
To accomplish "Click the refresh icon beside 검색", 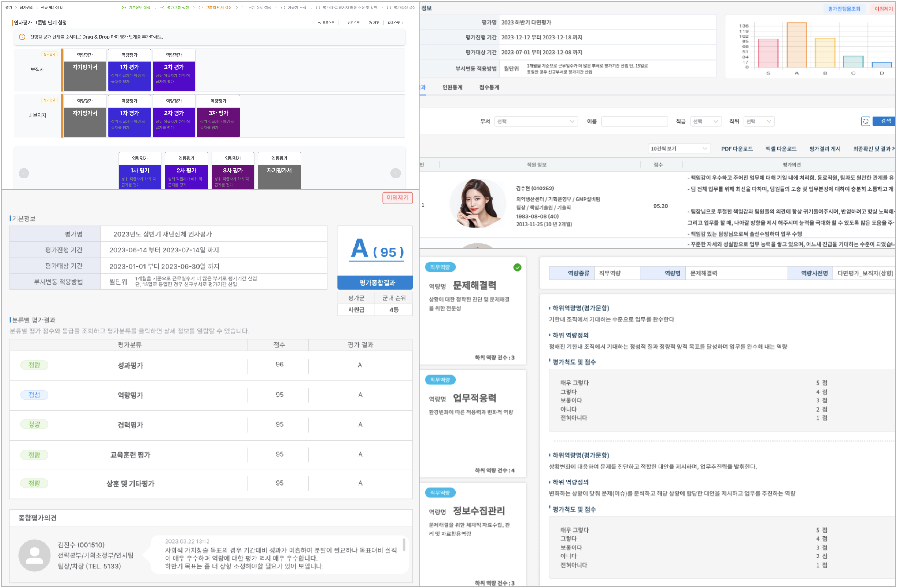I will [x=865, y=121].
